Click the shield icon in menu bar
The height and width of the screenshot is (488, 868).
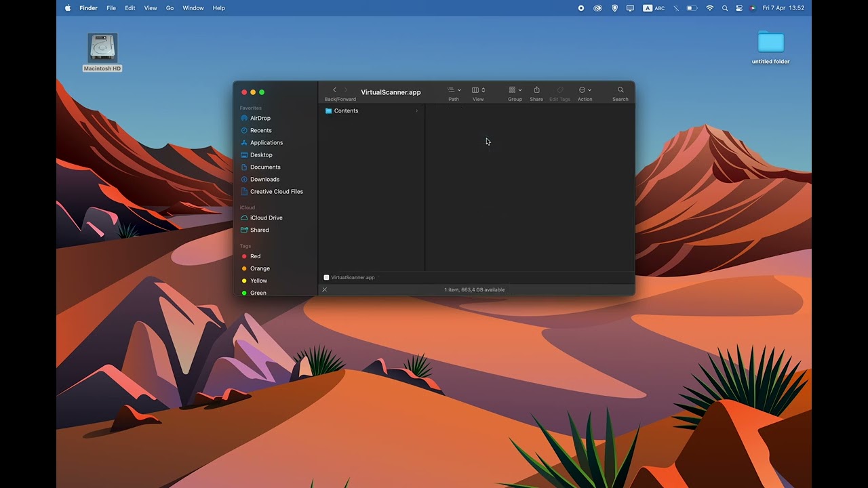click(614, 8)
